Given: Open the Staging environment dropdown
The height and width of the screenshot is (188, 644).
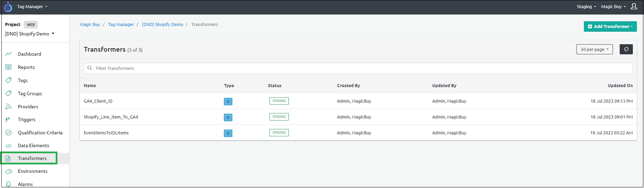Looking at the screenshot, I should tap(586, 6).
